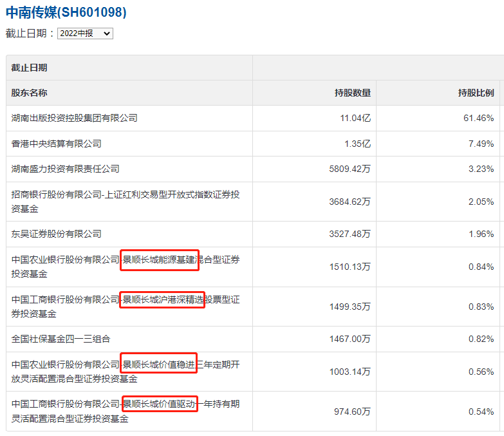504x436 pixels.
Task: Click the 1467.00万 holding amount
Action: click(350, 339)
